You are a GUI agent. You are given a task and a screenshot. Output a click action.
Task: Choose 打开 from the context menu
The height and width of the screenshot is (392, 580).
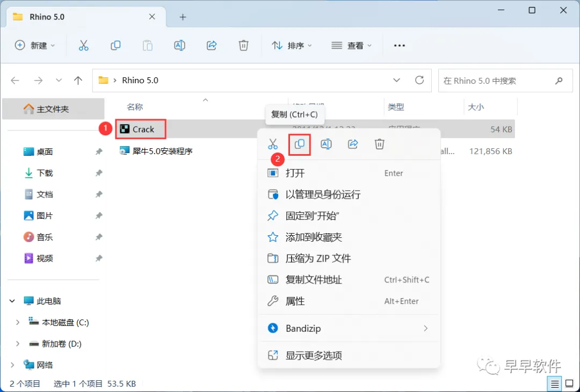tap(349, 173)
